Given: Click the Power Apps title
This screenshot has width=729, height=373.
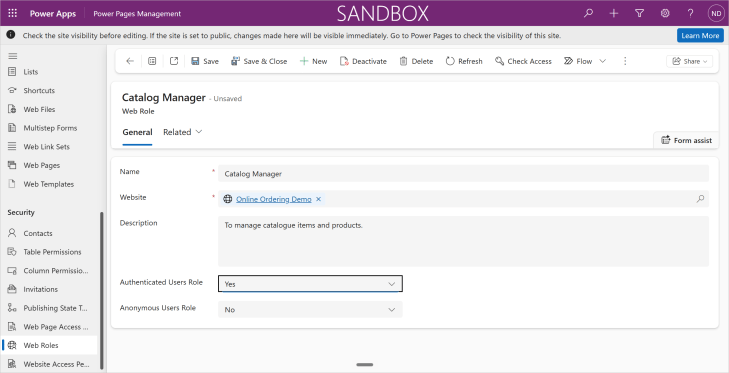Looking at the screenshot, I should pos(53,13).
